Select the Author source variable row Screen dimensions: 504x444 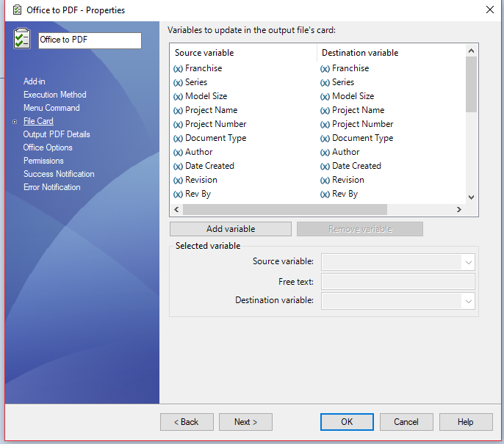192,152
